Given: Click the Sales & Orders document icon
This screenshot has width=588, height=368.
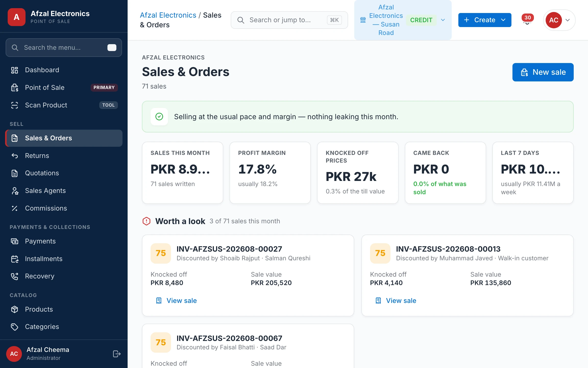Looking at the screenshot, I should (15, 138).
